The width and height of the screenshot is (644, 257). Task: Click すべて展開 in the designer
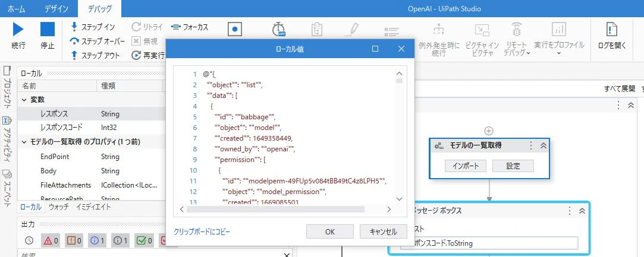point(620,88)
